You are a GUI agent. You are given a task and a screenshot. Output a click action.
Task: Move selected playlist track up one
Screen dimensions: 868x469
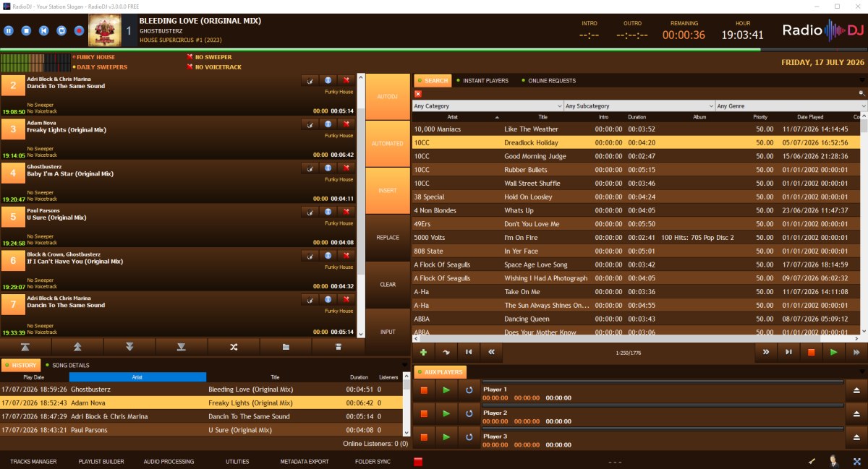[x=77, y=347]
